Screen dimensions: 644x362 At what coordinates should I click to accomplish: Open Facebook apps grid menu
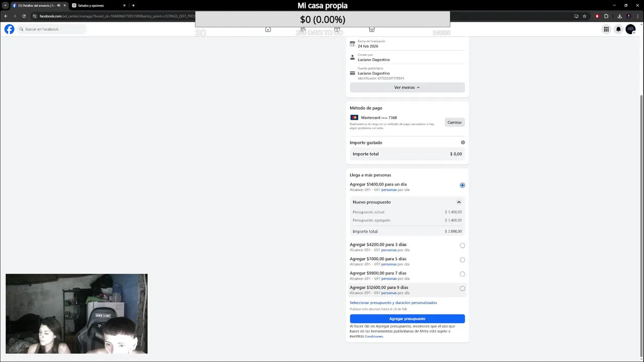click(606, 29)
